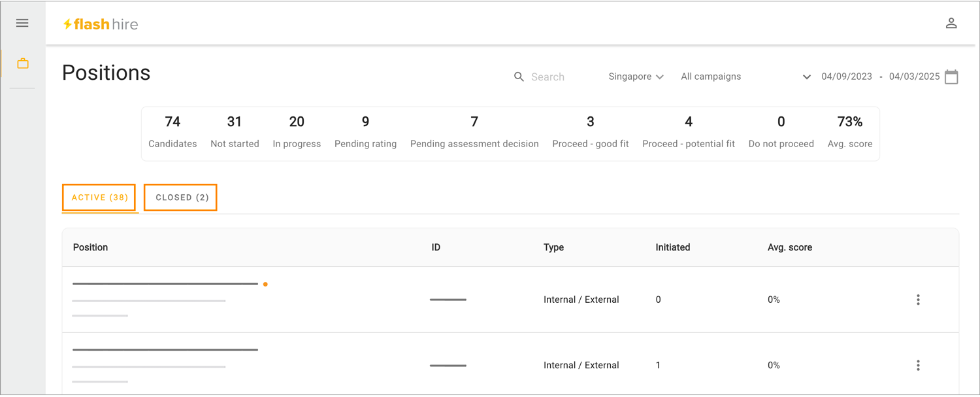Click the 7 Pending assessment decision stat
The height and width of the screenshot is (397, 980).
[x=474, y=133]
